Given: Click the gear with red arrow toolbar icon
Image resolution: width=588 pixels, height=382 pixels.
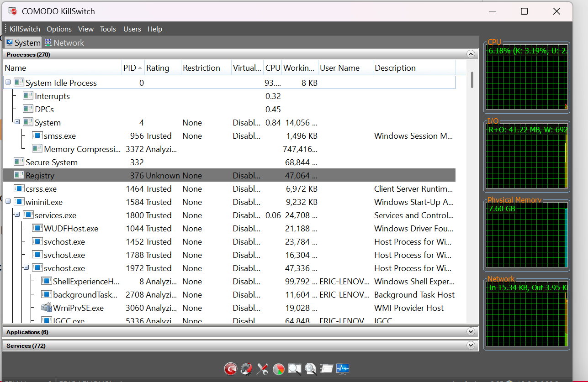Looking at the screenshot, I should point(247,368).
